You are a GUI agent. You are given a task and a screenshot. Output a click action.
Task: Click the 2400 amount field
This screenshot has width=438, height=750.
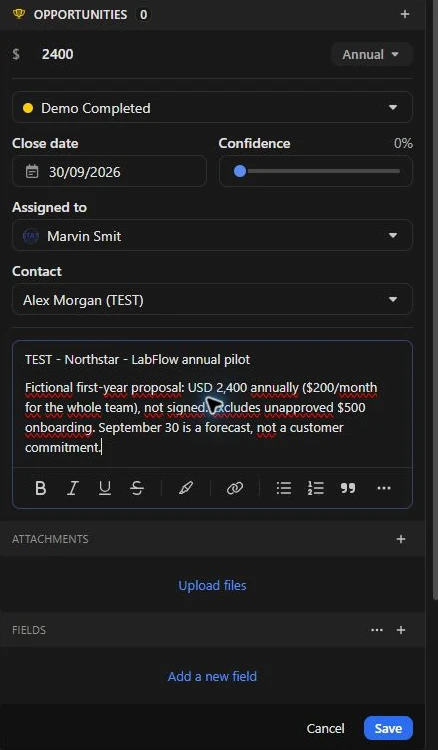57,54
